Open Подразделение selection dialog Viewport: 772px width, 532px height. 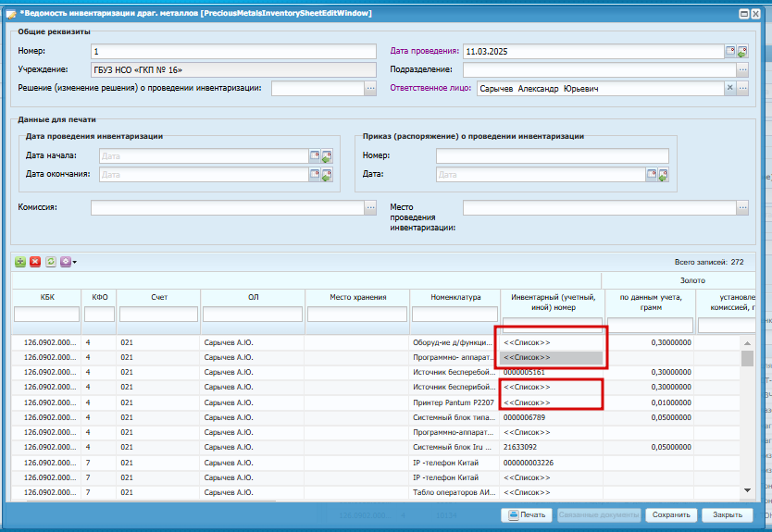743,70
